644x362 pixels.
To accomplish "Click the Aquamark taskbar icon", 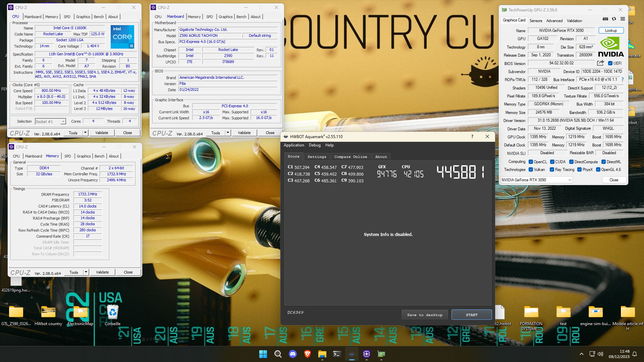I will click(352, 354).
